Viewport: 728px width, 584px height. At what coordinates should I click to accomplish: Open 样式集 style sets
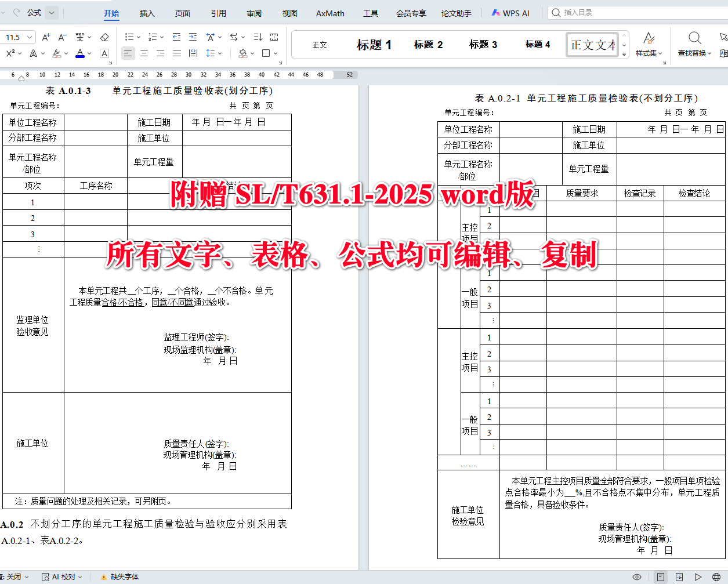click(649, 45)
